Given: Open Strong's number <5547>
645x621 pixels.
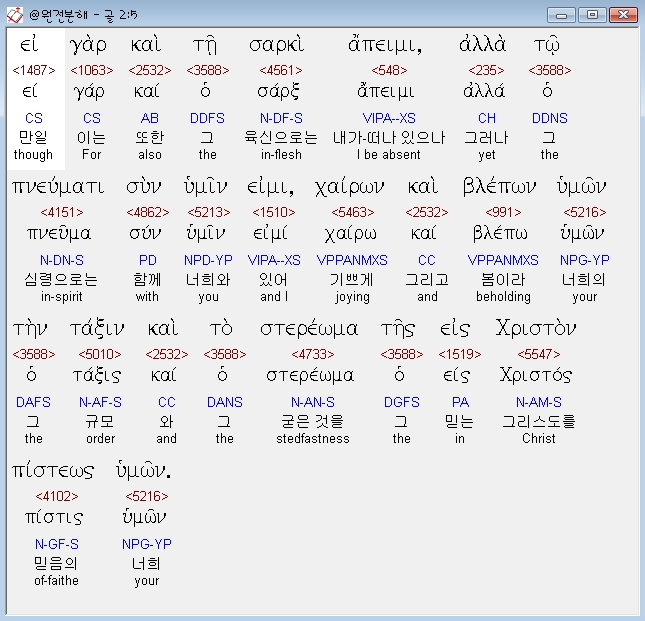Looking at the screenshot, I should tap(538, 354).
